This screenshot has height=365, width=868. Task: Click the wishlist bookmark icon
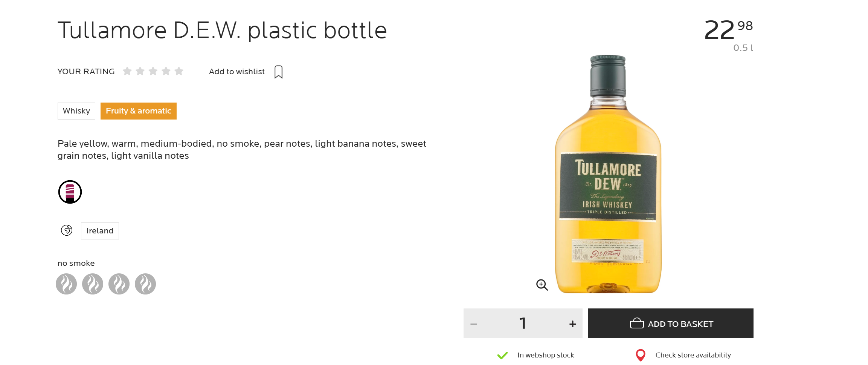(x=278, y=72)
